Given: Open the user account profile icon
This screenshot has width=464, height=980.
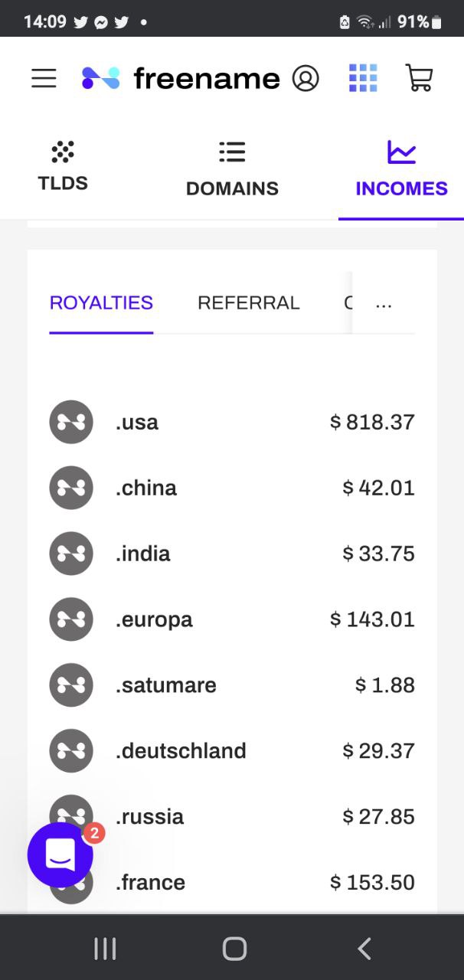Looking at the screenshot, I should click(x=306, y=78).
